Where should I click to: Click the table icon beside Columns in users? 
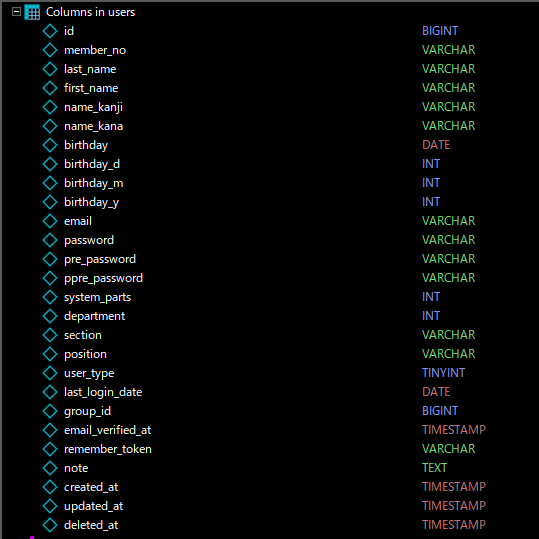click(32, 12)
